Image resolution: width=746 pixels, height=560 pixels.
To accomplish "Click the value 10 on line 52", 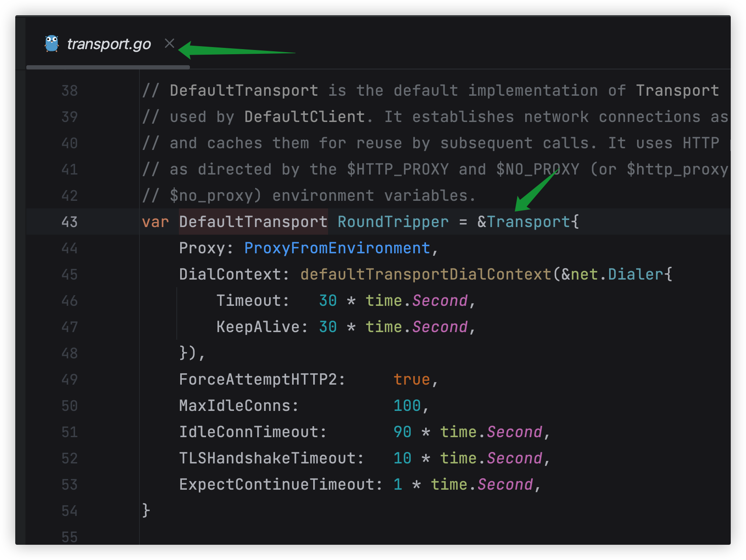I will point(402,458).
